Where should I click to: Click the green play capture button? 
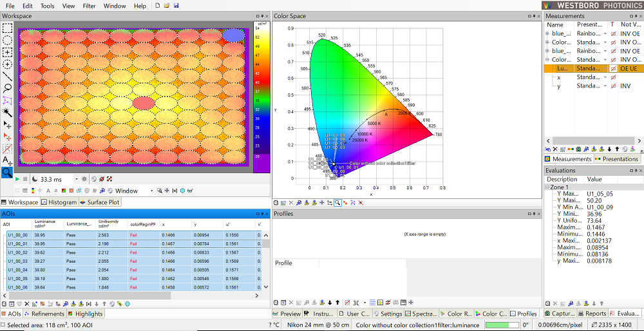pos(17,179)
